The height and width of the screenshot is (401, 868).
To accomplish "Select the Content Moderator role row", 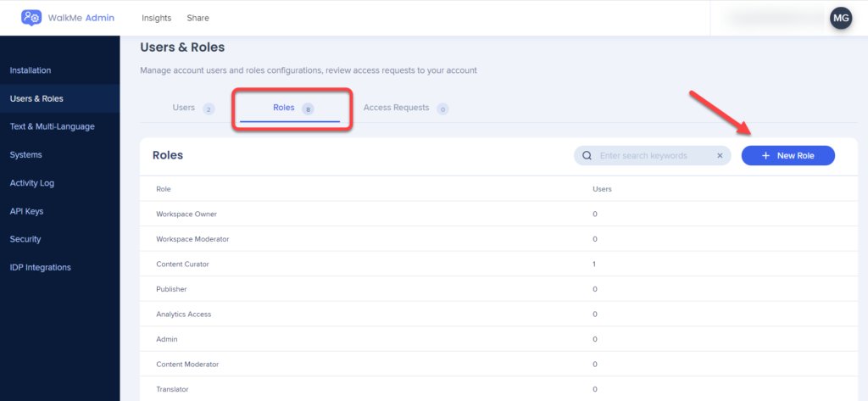I will click(x=498, y=364).
